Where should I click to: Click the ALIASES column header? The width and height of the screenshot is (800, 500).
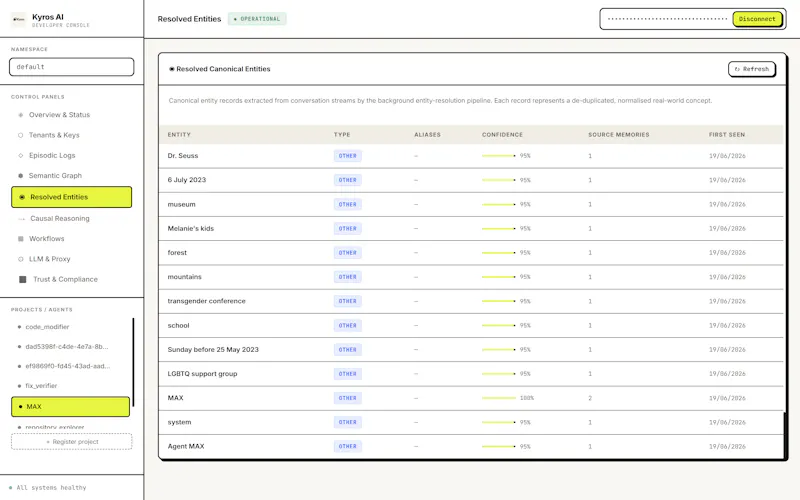click(428, 135)
